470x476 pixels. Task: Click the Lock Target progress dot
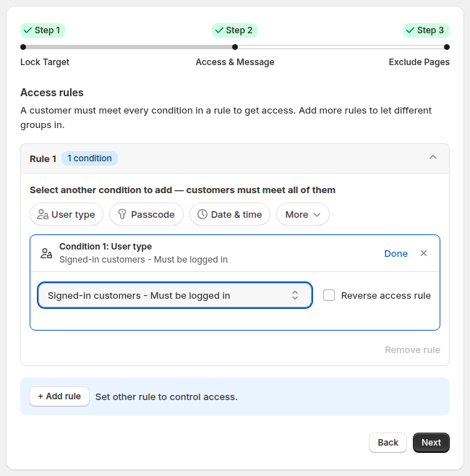[23, 47]
